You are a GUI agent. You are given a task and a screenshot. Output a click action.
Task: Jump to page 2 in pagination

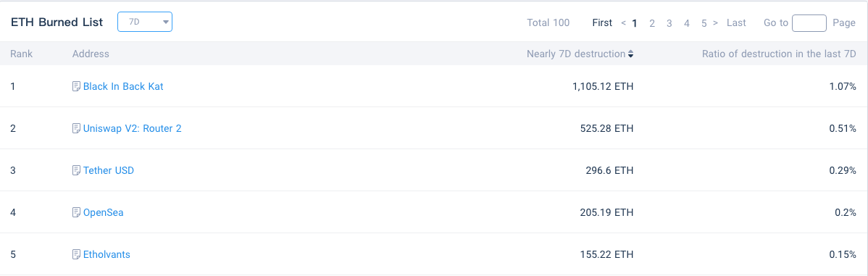pyautogui.click(x=652, y=23)
